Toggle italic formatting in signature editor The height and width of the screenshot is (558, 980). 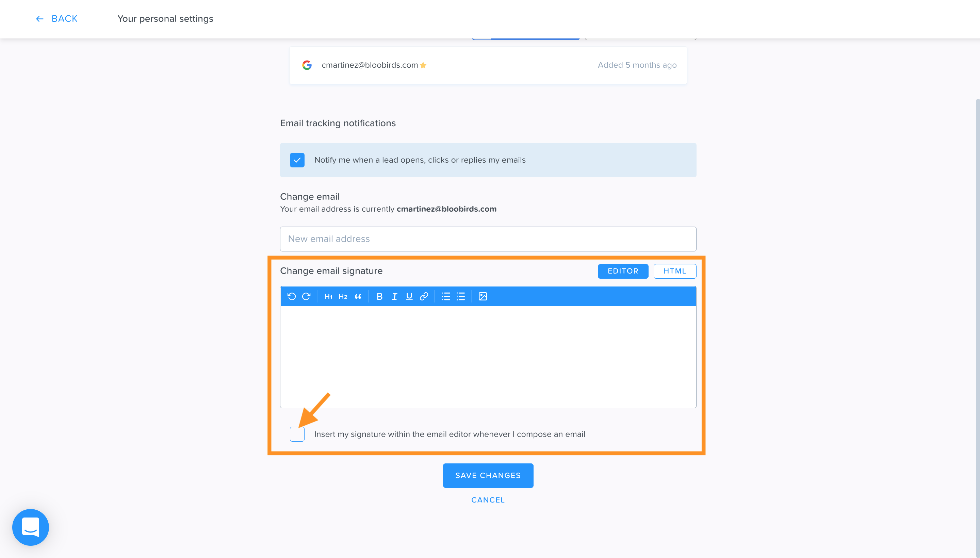click(x=394, y=296)
